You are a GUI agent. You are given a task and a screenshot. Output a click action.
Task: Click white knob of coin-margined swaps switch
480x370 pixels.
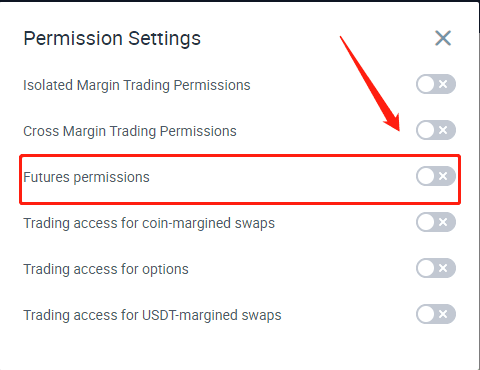[x=426, y=222]
